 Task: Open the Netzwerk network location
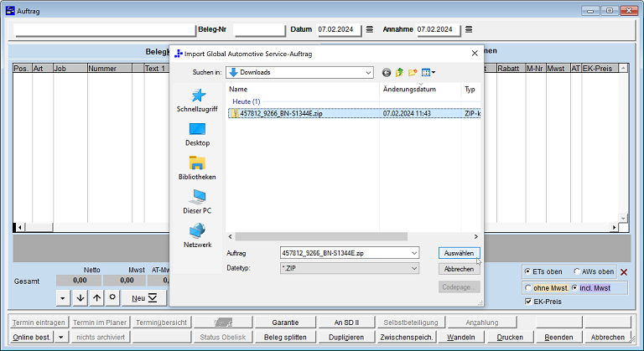pos(197,235)
